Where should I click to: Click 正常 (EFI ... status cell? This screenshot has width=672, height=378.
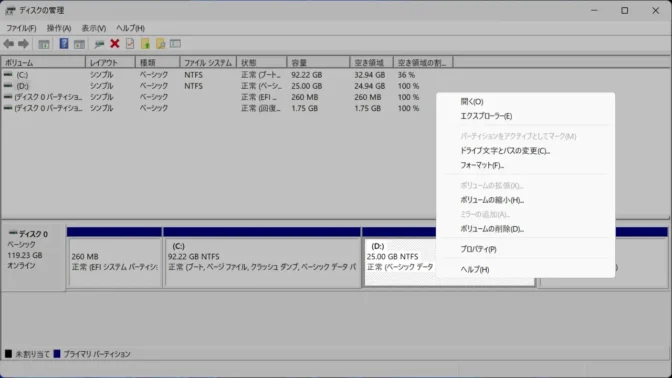click(259, 97)
